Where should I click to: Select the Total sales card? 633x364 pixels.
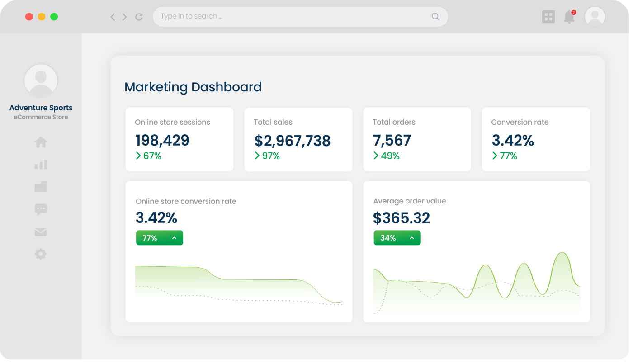pyautogui.click(x=298, y=139)
